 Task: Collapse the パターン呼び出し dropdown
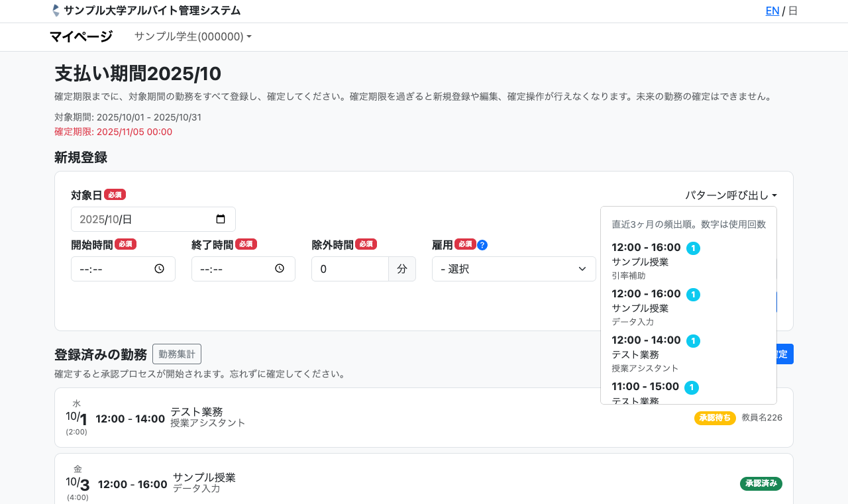coord(730,195)
